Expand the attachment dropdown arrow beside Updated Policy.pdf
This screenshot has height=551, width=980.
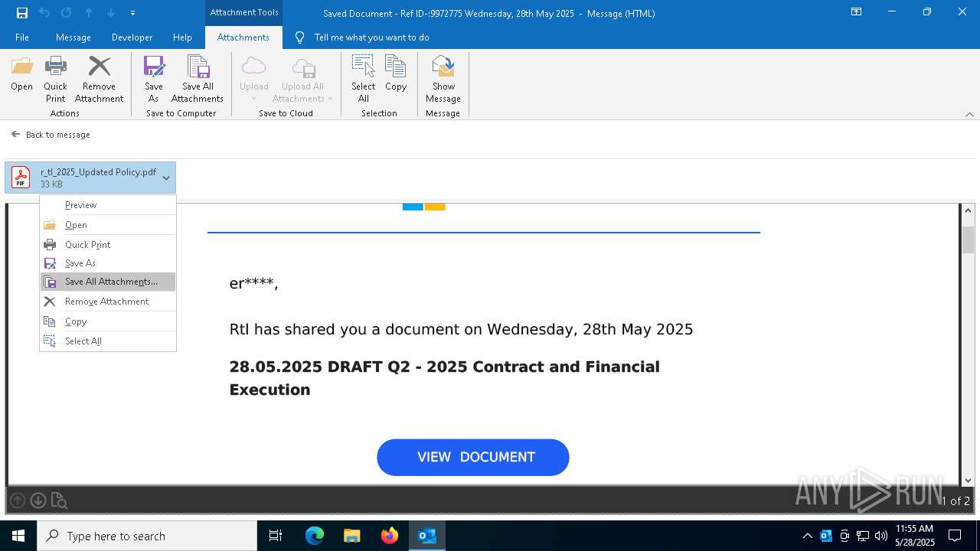166,178
